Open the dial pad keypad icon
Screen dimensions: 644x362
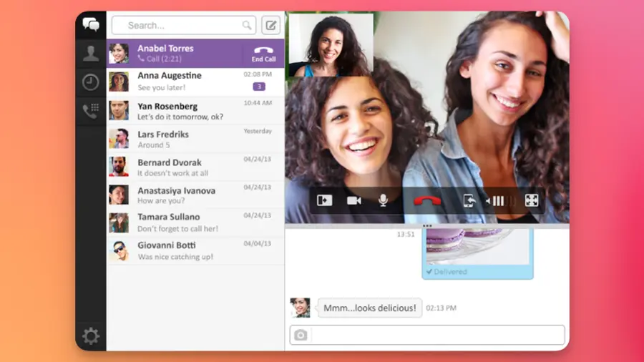[91, 111]
